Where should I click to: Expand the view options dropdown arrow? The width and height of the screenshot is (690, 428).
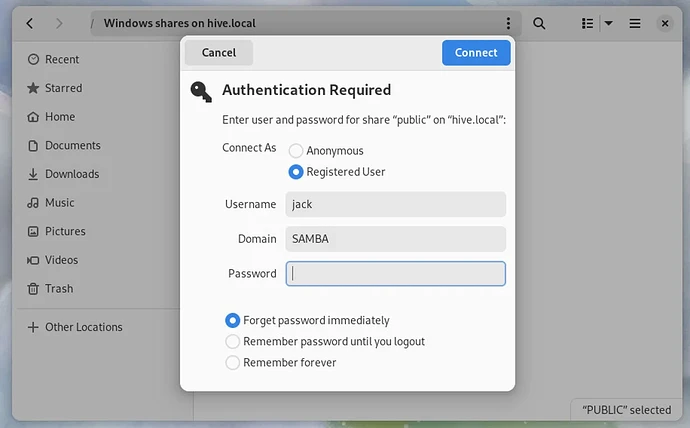pyautogui.click(x=608, y=23)
